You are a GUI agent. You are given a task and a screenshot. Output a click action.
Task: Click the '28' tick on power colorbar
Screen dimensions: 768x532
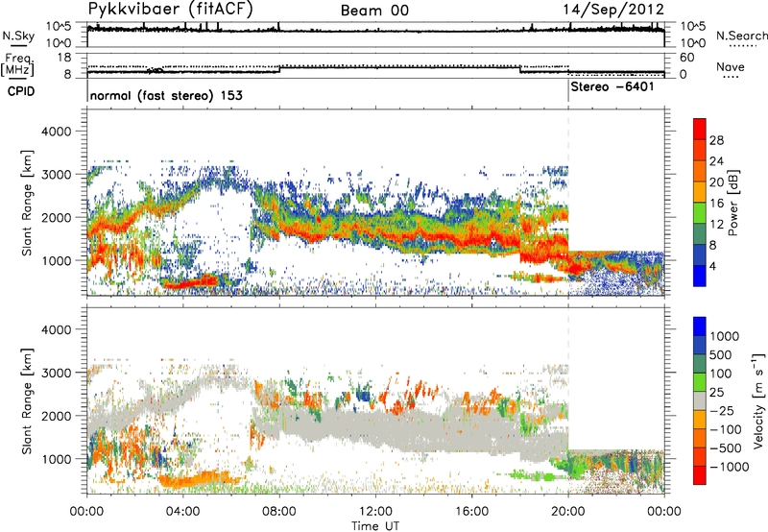[x=716, y=140]
